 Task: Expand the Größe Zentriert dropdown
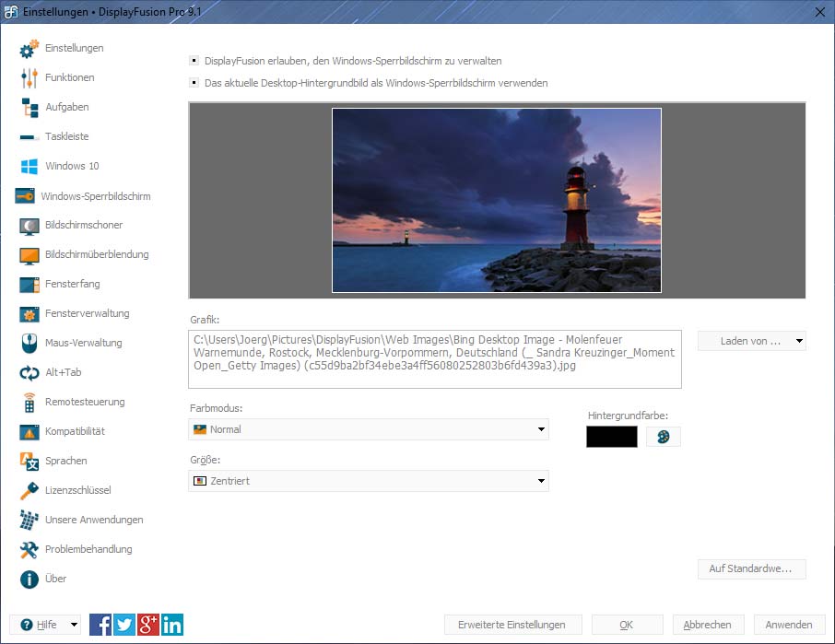(369, 481)
